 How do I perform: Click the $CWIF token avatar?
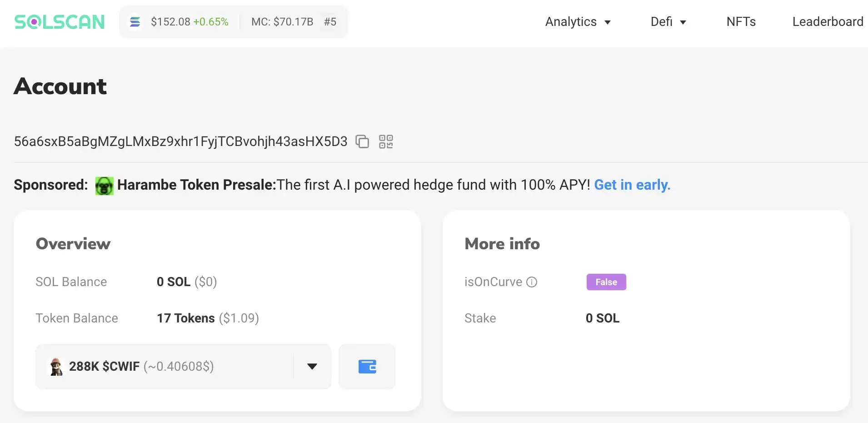(x=56, y=367)
